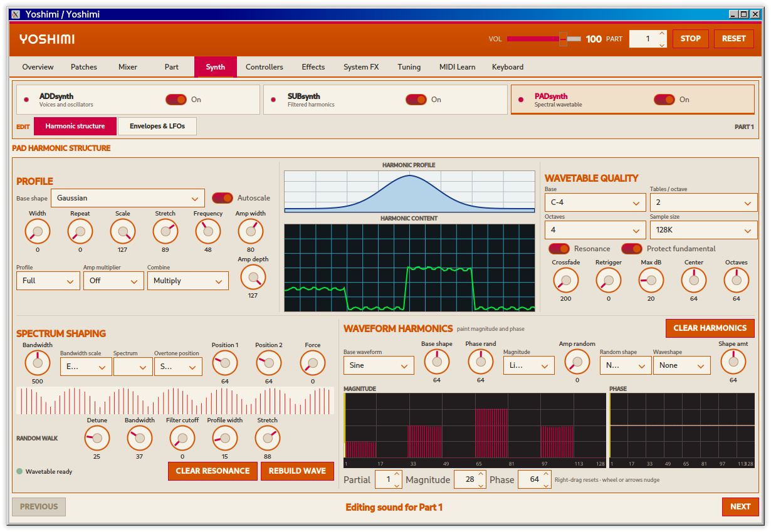Open the Bandwidth scale dropdown

pos(85,367)
